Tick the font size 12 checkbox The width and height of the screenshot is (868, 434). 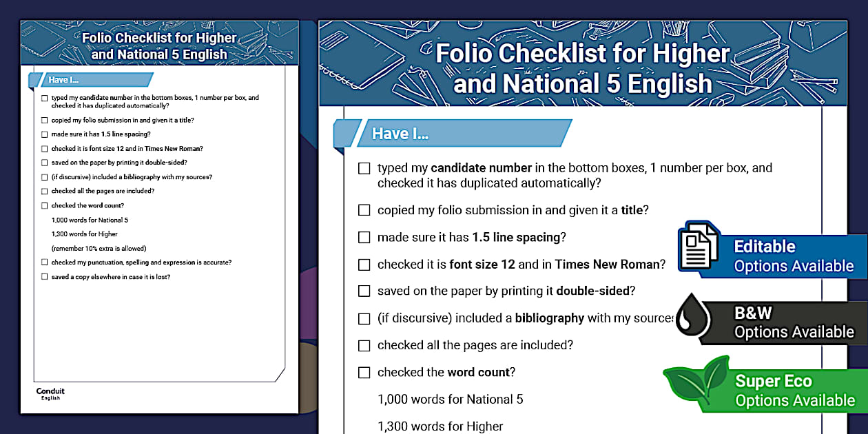(364, 265)
